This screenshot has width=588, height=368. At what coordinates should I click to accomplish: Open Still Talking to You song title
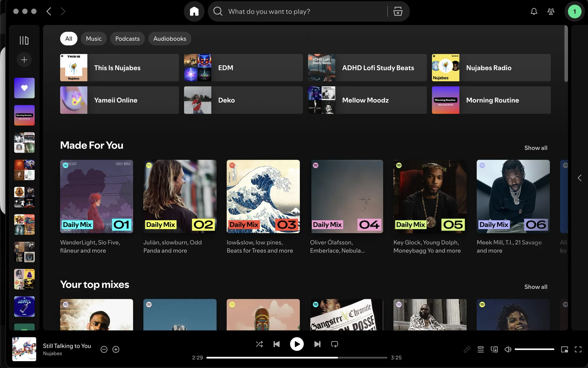tap(67, 346)
